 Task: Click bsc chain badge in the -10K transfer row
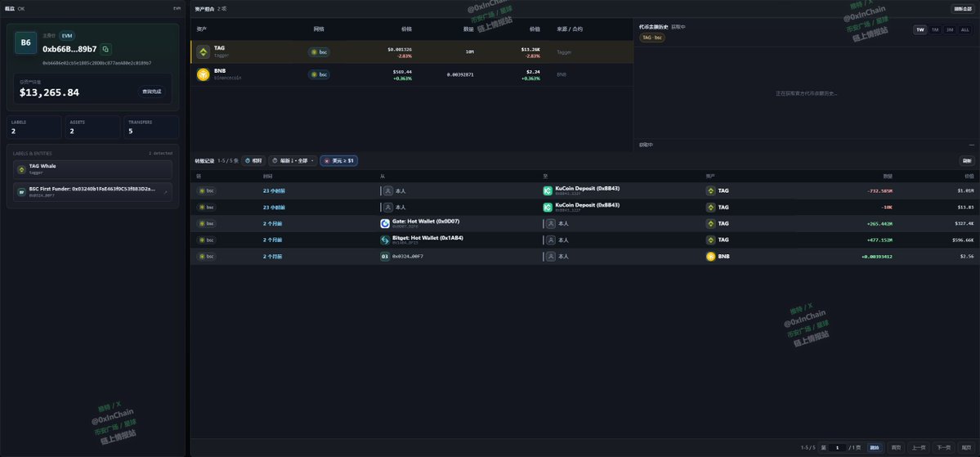[206, 207]
